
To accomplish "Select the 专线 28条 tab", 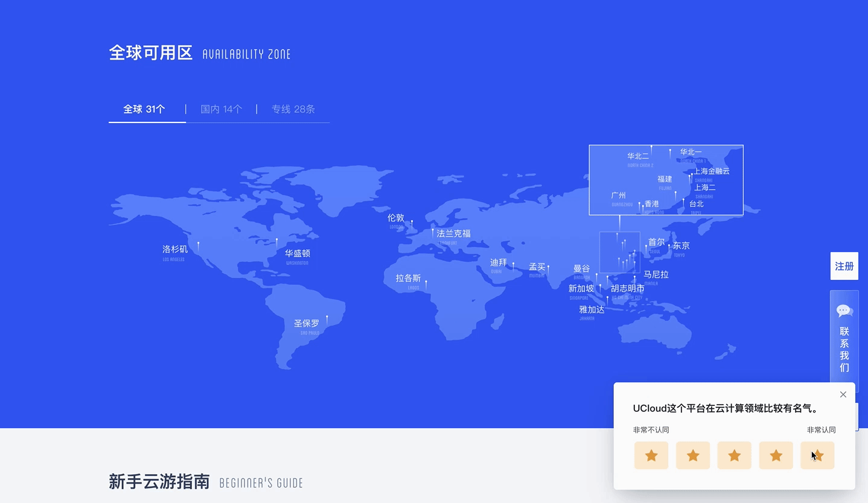I will point(293,109).
